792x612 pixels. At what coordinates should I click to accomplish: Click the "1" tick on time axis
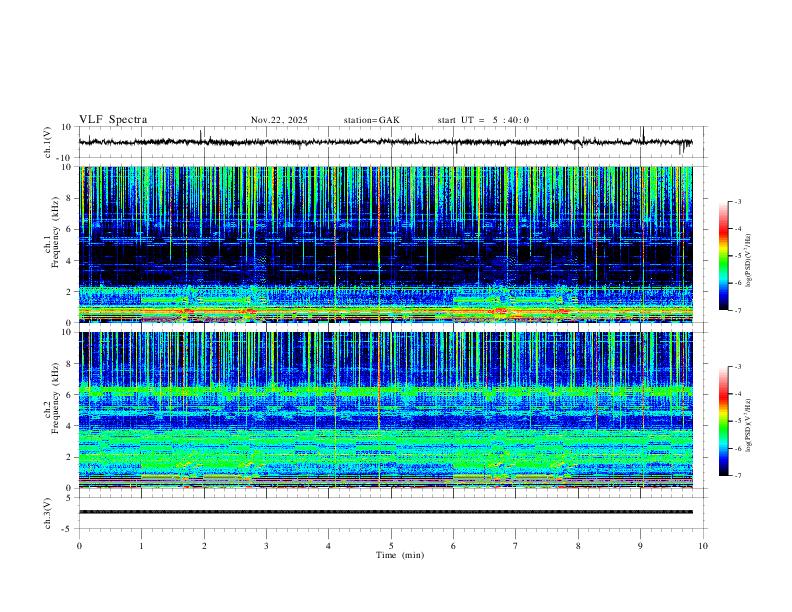tap(141, 546)
